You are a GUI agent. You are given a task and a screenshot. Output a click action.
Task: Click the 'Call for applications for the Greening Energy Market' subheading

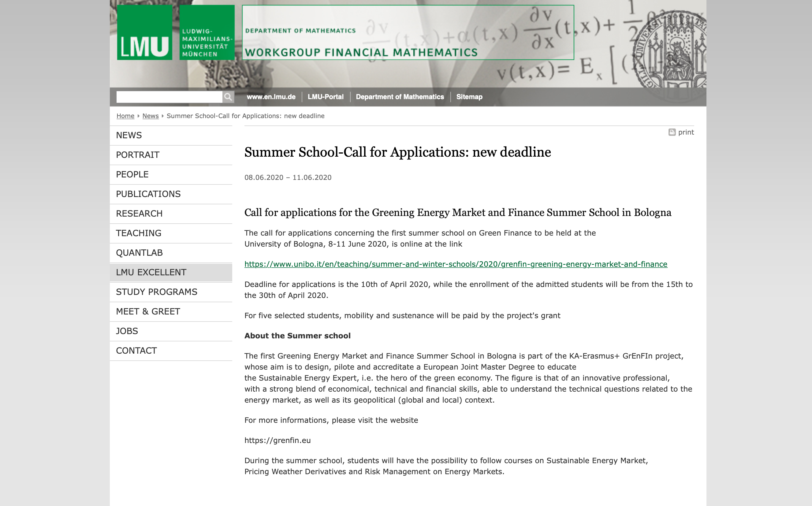pyautogui.click(x=458, y=213)
